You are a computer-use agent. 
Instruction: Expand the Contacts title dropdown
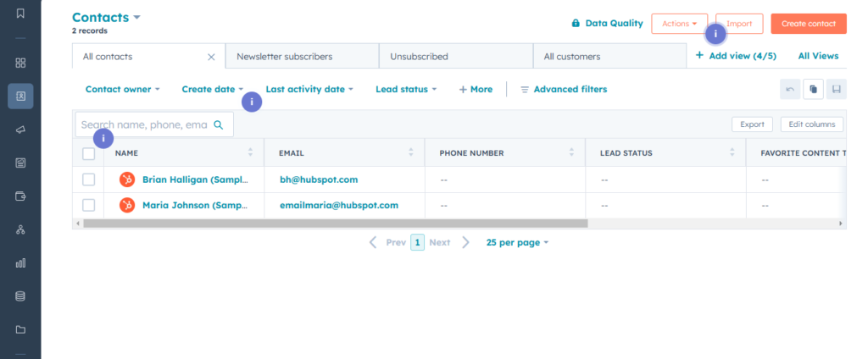point(106,17)
